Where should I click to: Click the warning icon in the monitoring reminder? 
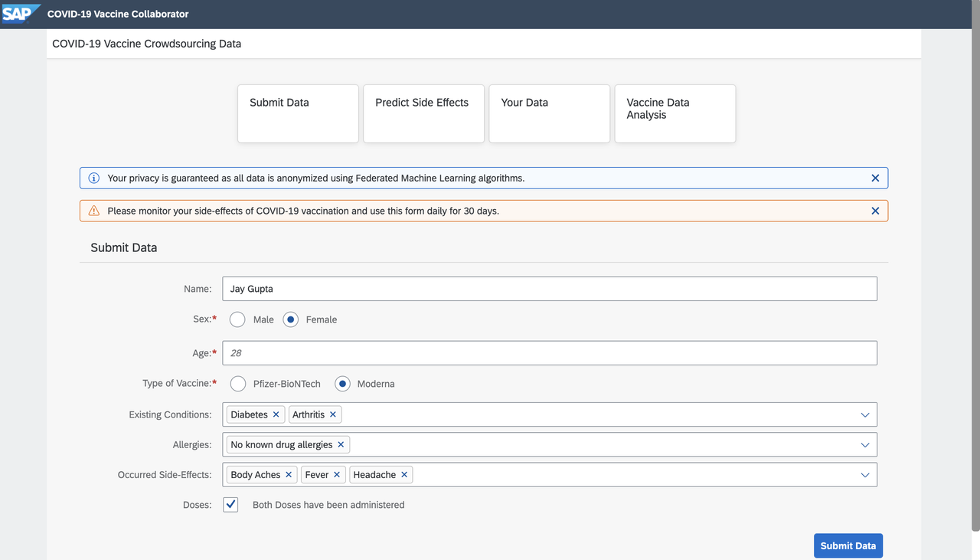93,210
